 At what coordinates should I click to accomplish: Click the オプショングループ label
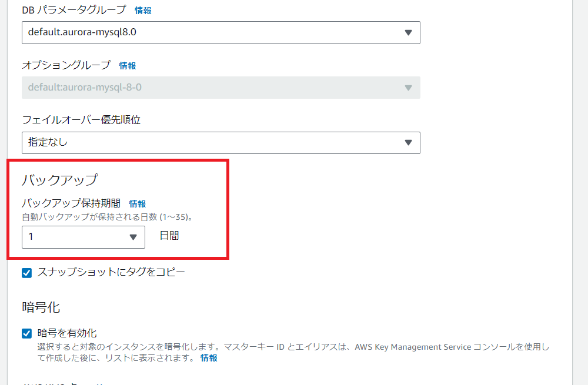pyautogui.click(x=66, y=65)
